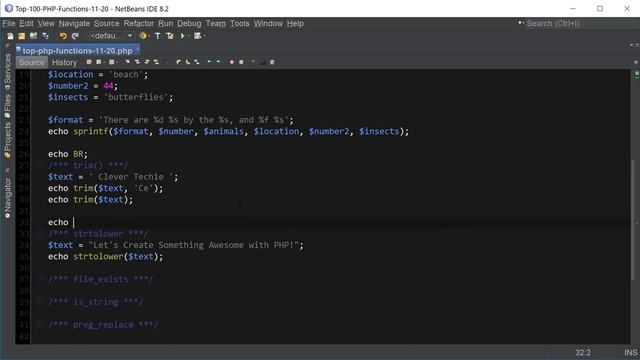The height and width of the screenshot is (360, 640).
Task: Open the Navigator side panel
Action: point(7,198)
